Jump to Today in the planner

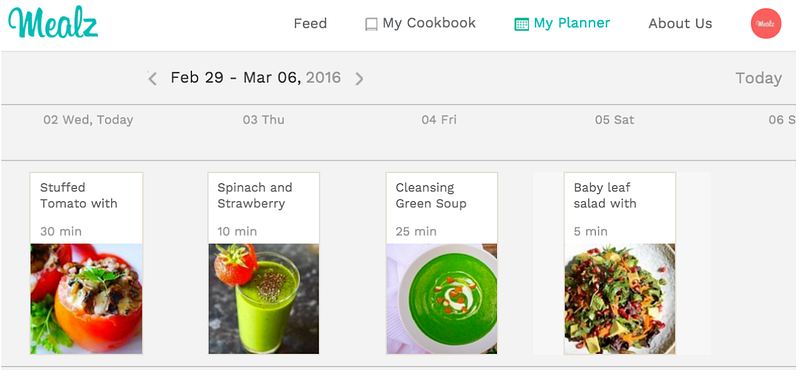click(758, 78)
